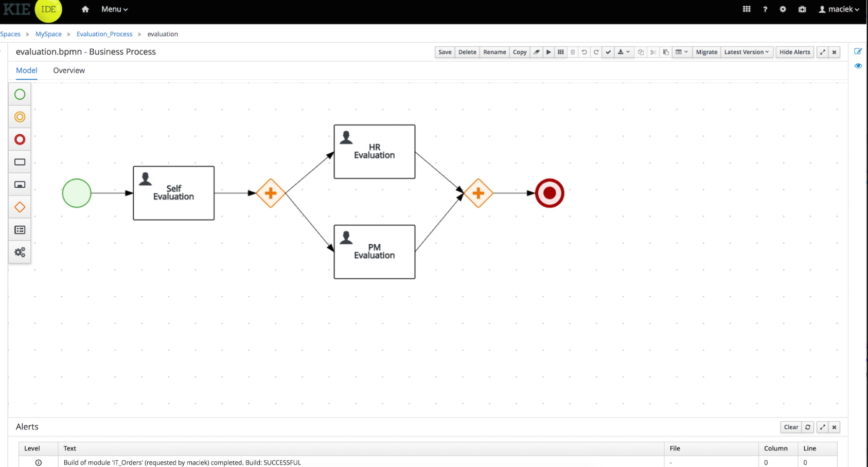Click the build SUCCESSFUL alert message
This screenshot has height=467, width=868.
(x=182, y=462)
